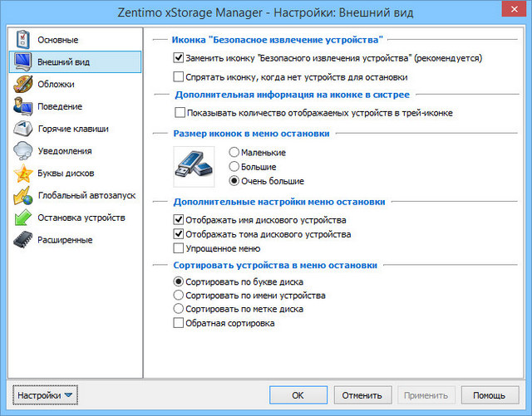Select Маленькие icon size radio button
The image size is (532, 416).
pyautogui.click(x=234, y=153)
